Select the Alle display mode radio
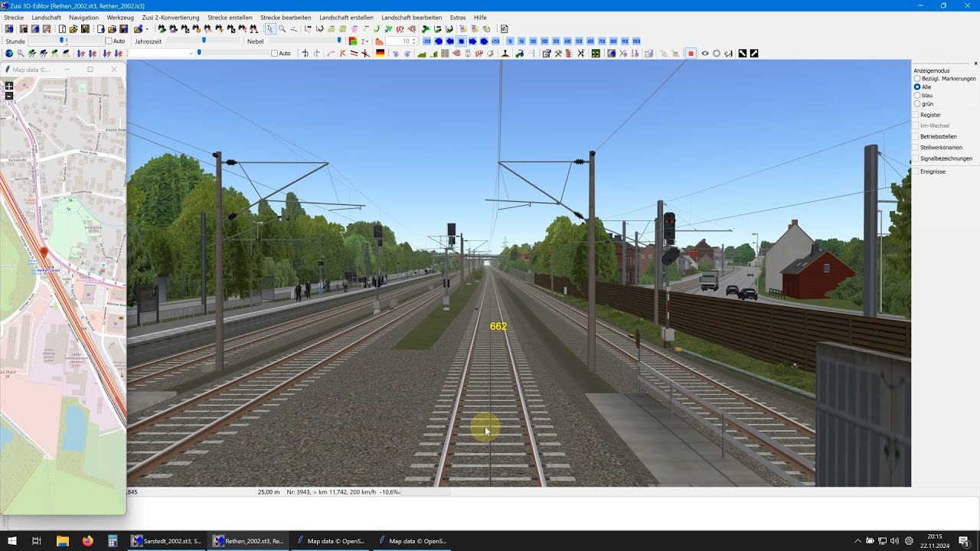980x551 pixels. coord(918,86)
